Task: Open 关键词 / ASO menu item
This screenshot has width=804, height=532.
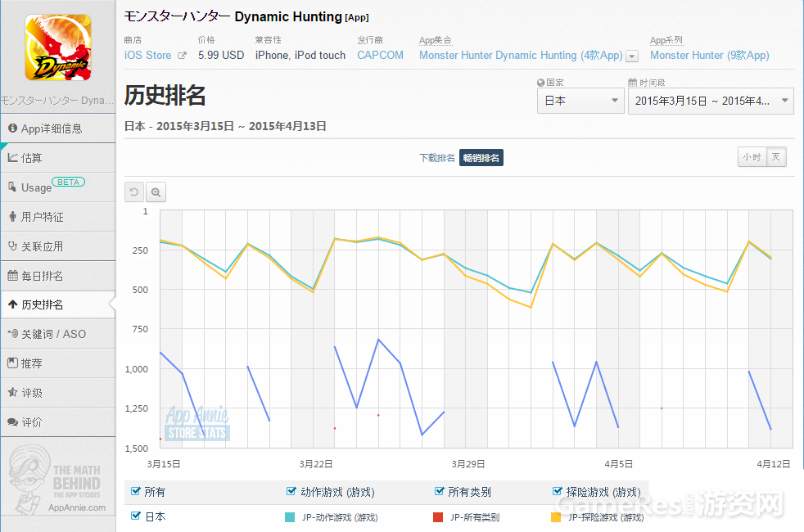Action: pos(58,334)
